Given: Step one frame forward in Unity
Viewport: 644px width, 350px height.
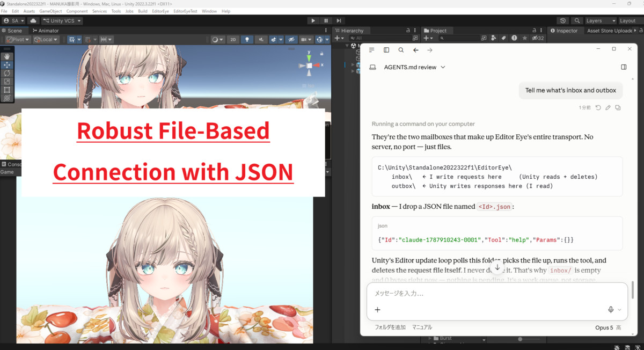Looking at the screenshot, I should pos(339,20).
